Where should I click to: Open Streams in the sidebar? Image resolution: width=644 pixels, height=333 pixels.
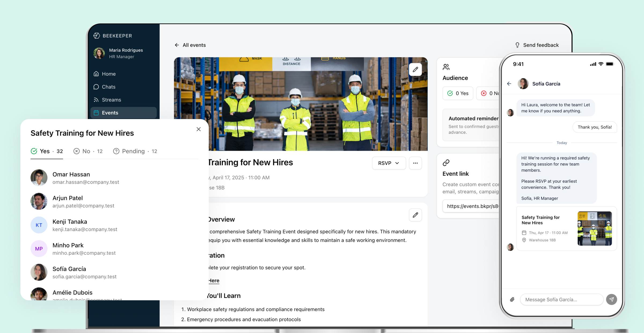pos(111,100)
